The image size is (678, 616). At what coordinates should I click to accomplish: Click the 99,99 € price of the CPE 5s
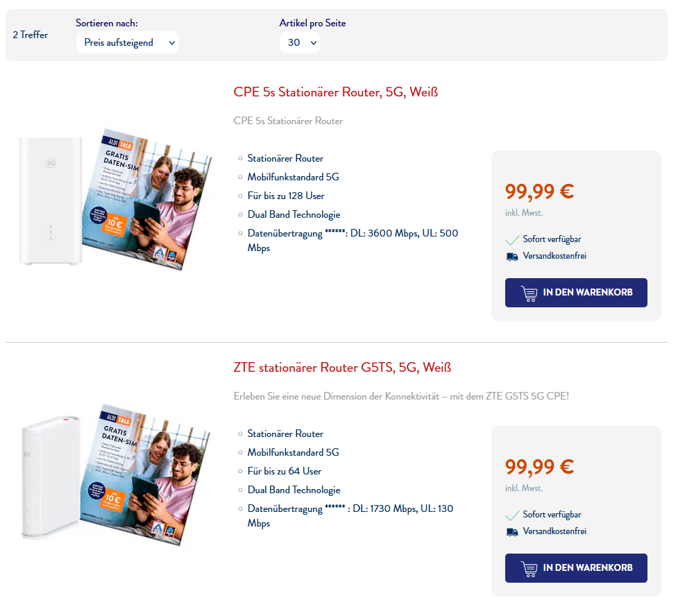click(x=540, y=191)
